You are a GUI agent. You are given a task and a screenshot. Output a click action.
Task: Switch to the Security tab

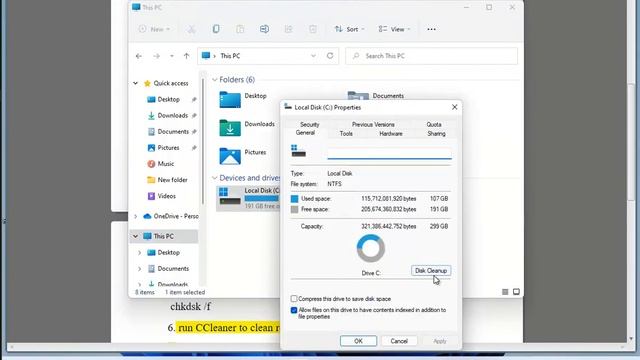(x=309, y=124)
